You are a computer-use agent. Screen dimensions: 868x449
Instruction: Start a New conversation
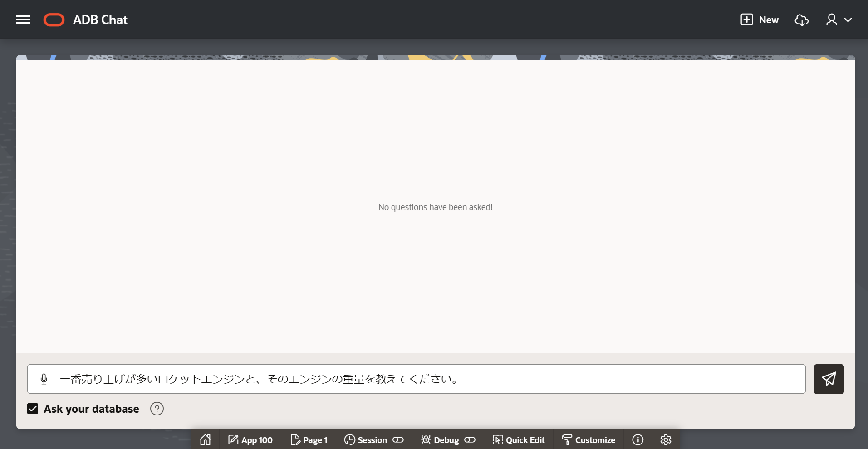760,20
